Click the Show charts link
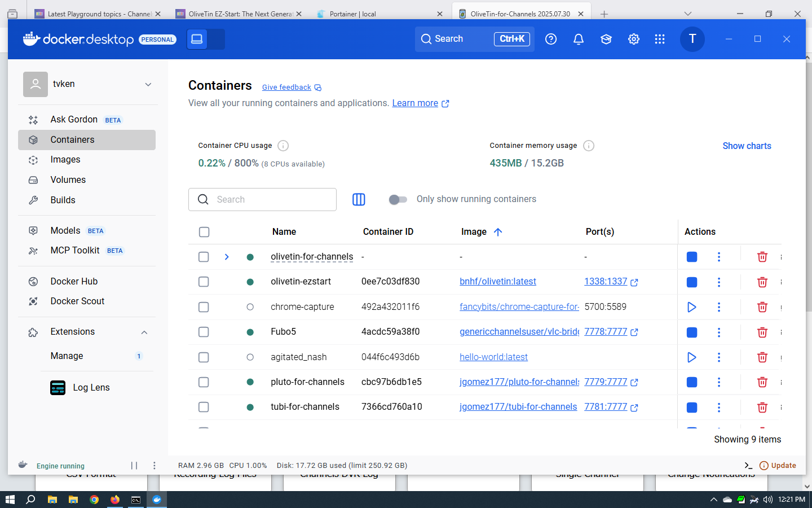Image resolution: width=812 pixels, height=508 pixels. 747,146
